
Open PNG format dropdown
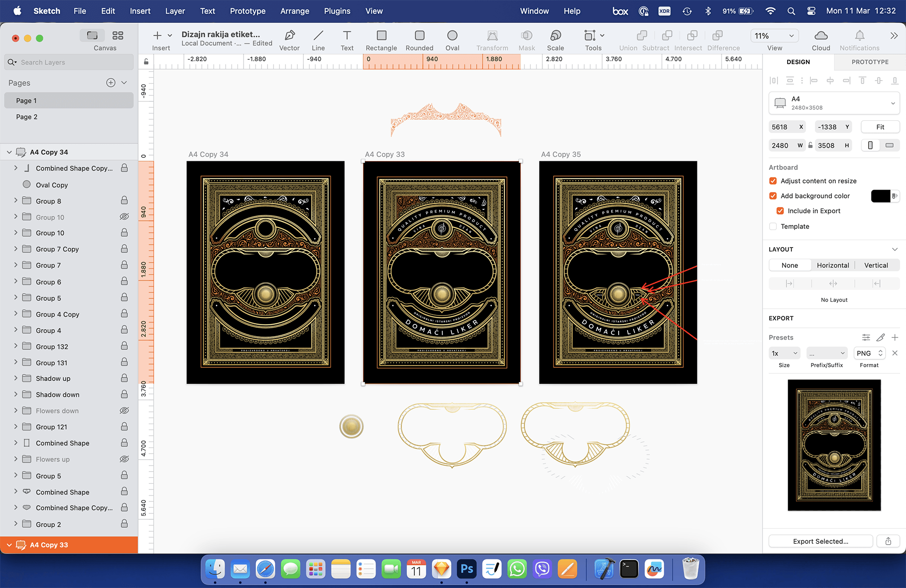869,353
